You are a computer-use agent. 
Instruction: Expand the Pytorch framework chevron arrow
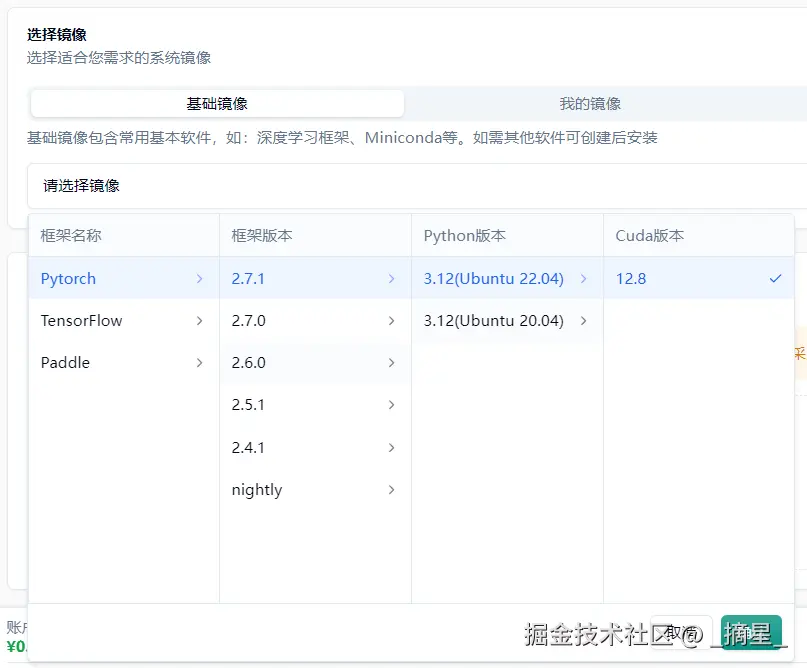tap(200, 279)
